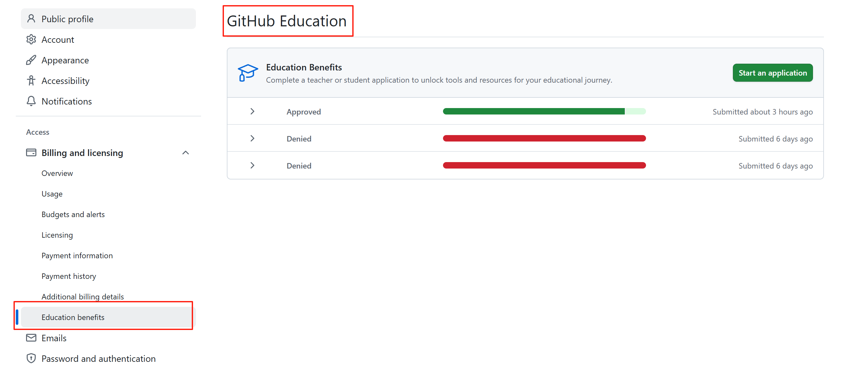Open the Budgets and alerts section
The height and width of the screenshot is (366, 868).
(73, 214)
